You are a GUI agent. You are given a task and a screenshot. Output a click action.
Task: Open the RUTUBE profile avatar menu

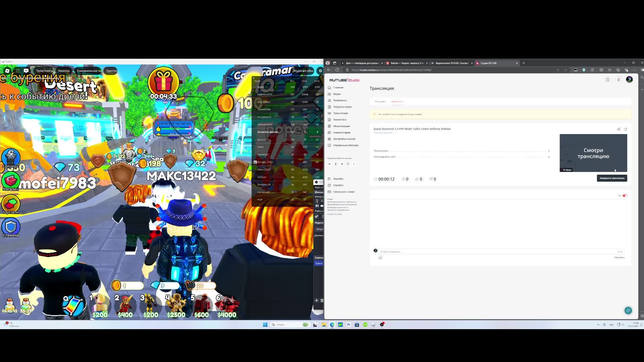[x=629, y=80]
